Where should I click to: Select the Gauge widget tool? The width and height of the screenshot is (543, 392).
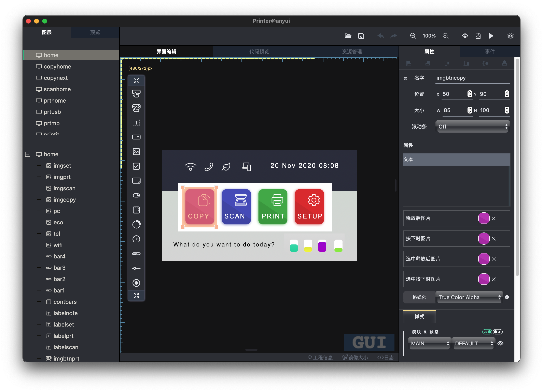137,239
